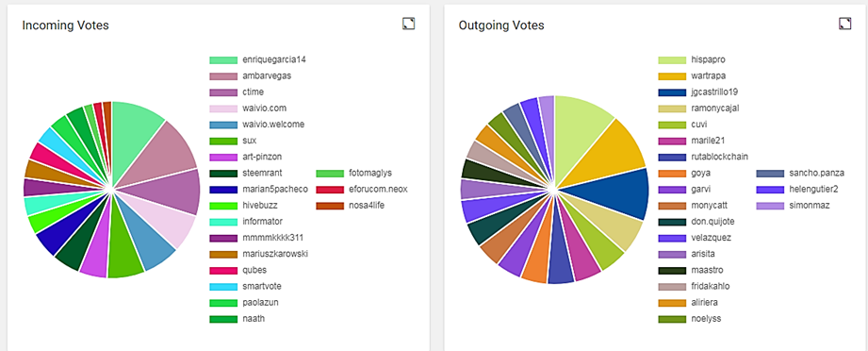Image resolution: width=868 pixels, height=351 pixels.
Task: Click the fotomaglys legend label
Action: [370, 174]
